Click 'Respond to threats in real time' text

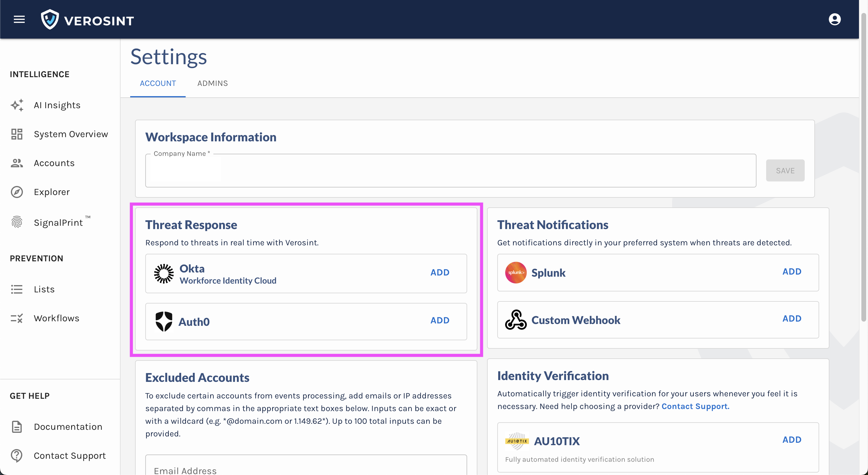coord(232,243)
